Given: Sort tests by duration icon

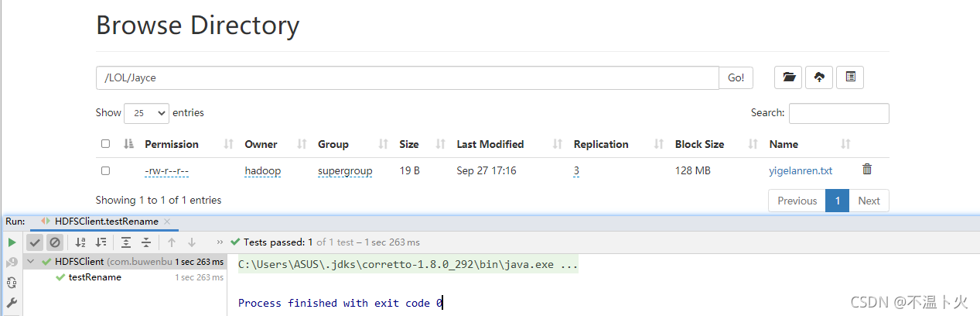Looking at the screenshot, I should coord(101,242).
